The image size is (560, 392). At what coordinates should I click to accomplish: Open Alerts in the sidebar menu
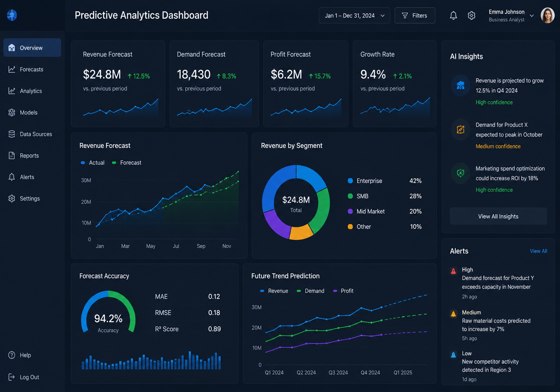[x=32, y=177]
